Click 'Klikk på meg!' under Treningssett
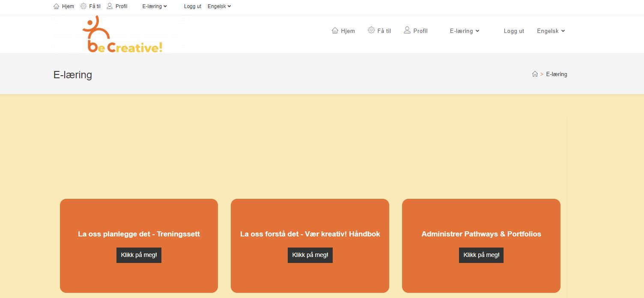644x298 pixels. coord(139,255)
